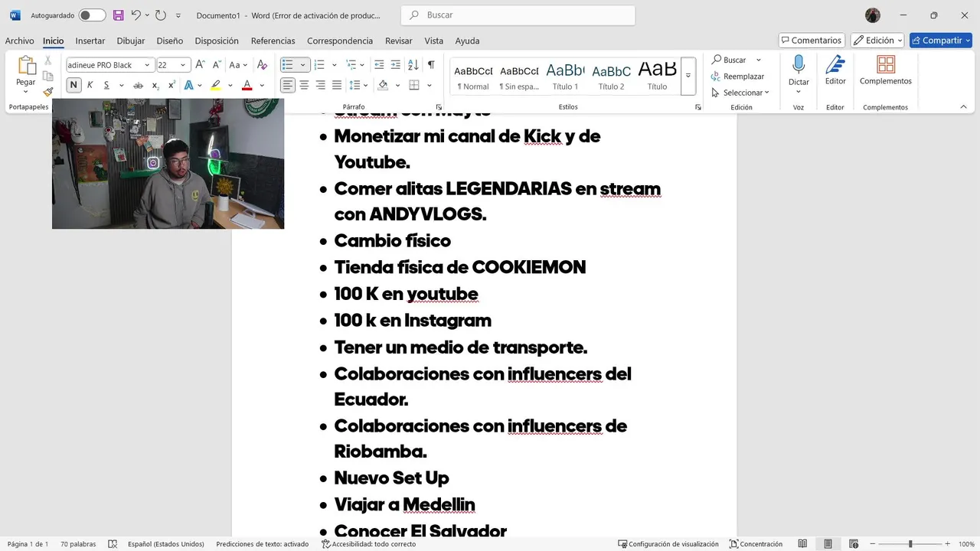980x551 pixels.
Task: Open the Archivo tab
Action: pyautogui.click(x=19, y=41)
